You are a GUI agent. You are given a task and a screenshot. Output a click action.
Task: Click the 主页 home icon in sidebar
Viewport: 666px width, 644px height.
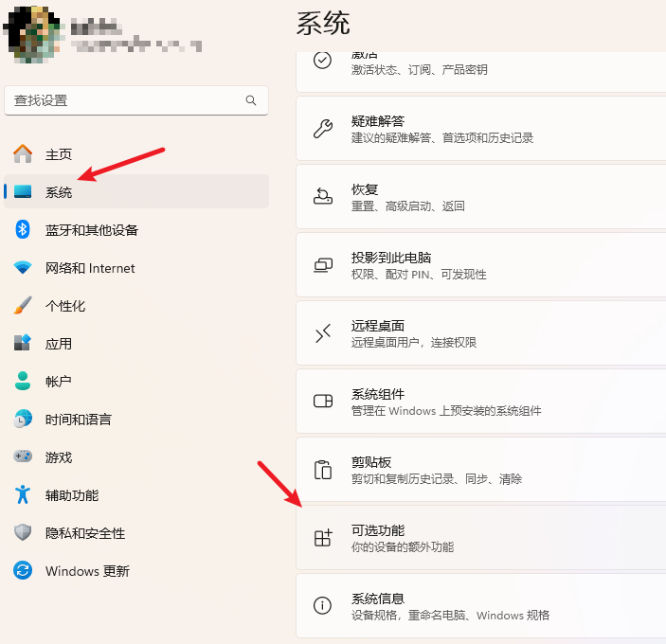23,154
